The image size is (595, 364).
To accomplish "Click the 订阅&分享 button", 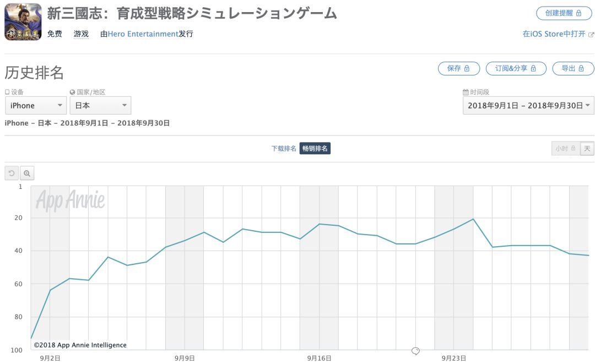I will coord(516,68).
